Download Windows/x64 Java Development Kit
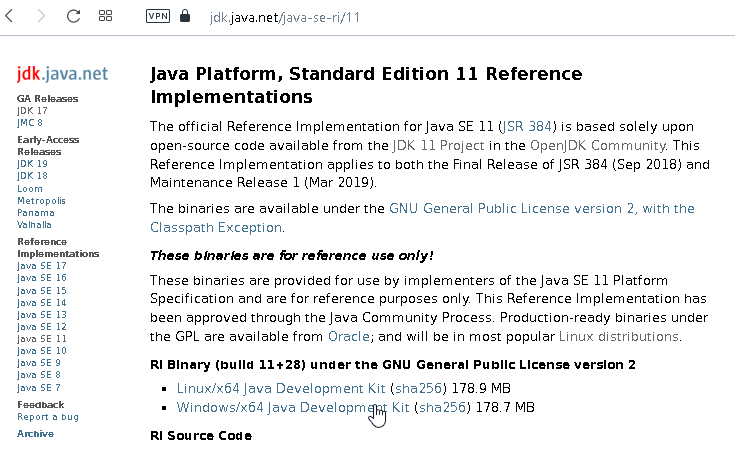 click(293, 407)
